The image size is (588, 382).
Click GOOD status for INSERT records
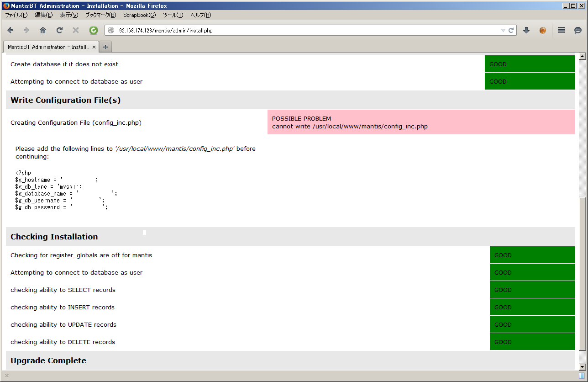[x=532, y=307]
